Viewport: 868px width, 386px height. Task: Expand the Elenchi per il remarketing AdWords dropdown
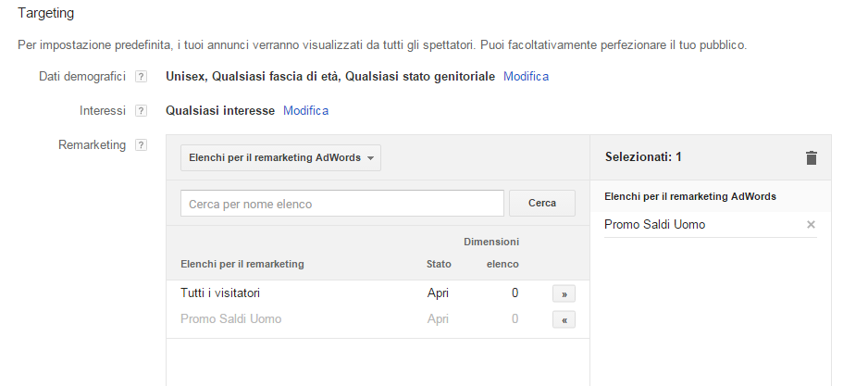coord(280,158)
